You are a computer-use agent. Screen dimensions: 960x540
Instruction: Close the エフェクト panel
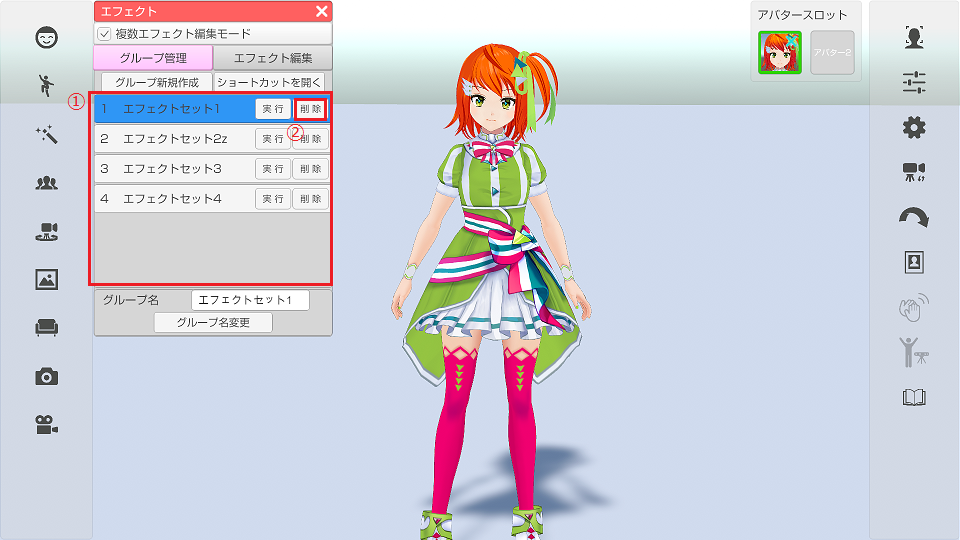coord(321,11)
